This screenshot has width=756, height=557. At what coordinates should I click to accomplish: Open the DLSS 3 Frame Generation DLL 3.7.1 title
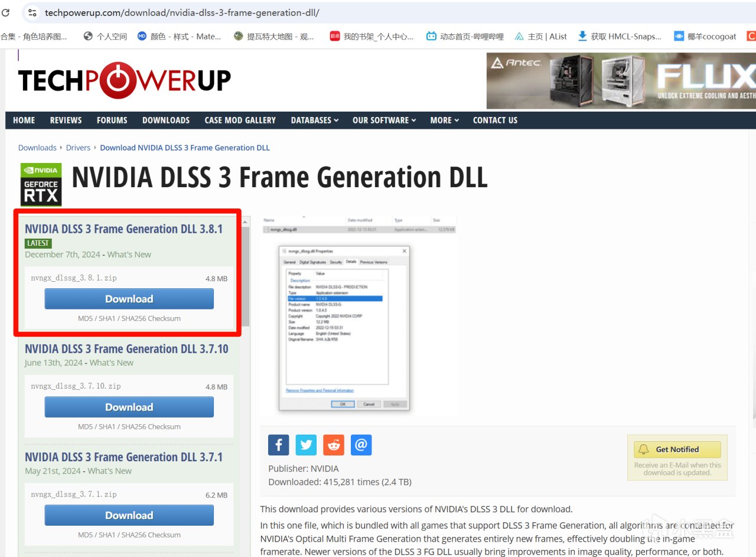pos(124,457)
